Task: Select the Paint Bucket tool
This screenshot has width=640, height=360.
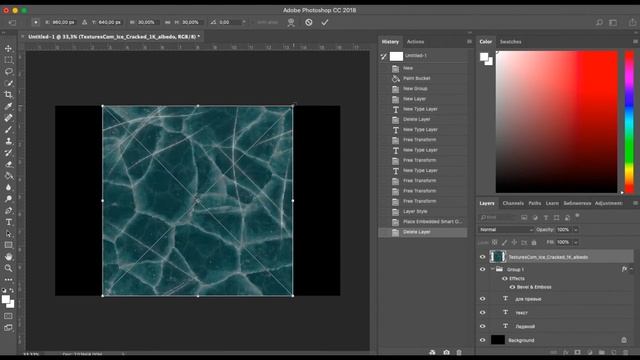Action: (8, 176)
